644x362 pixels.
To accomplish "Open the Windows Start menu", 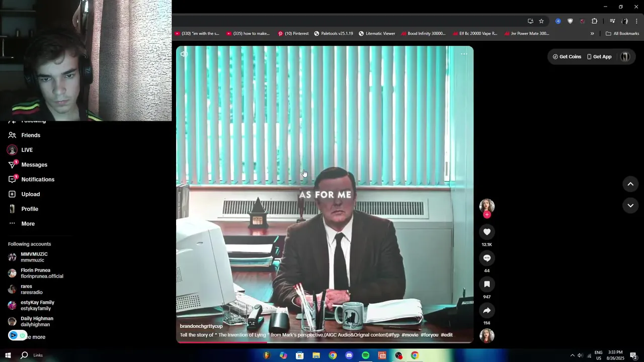I will (x=8, y=355).
